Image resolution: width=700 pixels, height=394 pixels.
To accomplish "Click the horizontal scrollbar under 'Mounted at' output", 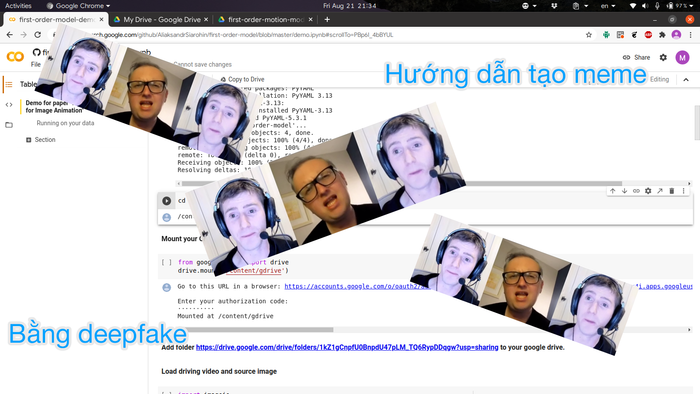I will 257,330.
